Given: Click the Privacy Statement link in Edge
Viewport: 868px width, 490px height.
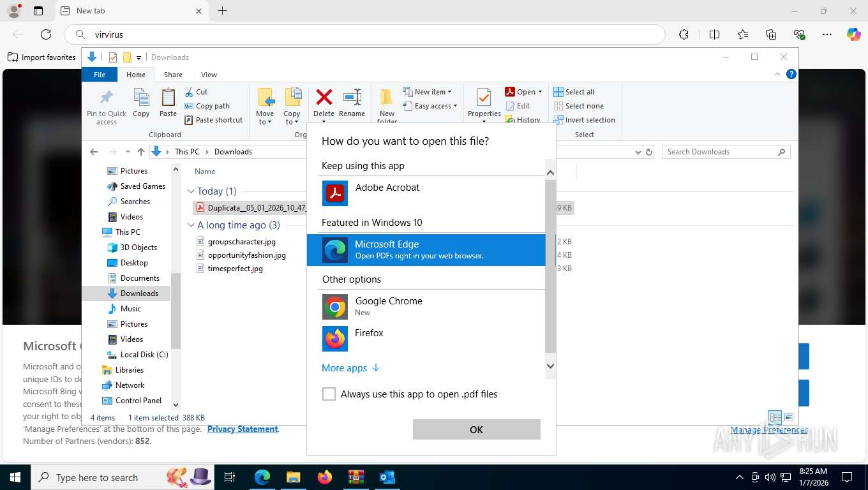Looking at the screenshot, I should (x=243, y=429).
